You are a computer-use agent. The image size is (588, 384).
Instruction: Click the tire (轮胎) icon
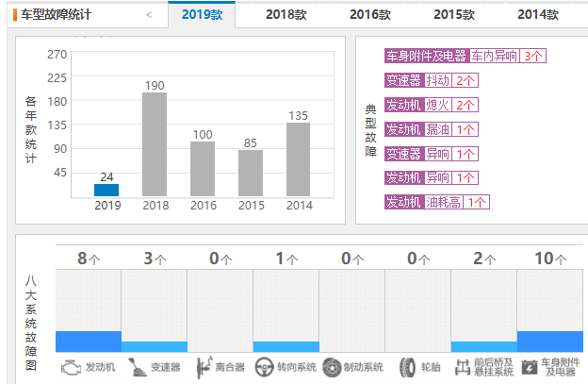(x=407, y=367)
